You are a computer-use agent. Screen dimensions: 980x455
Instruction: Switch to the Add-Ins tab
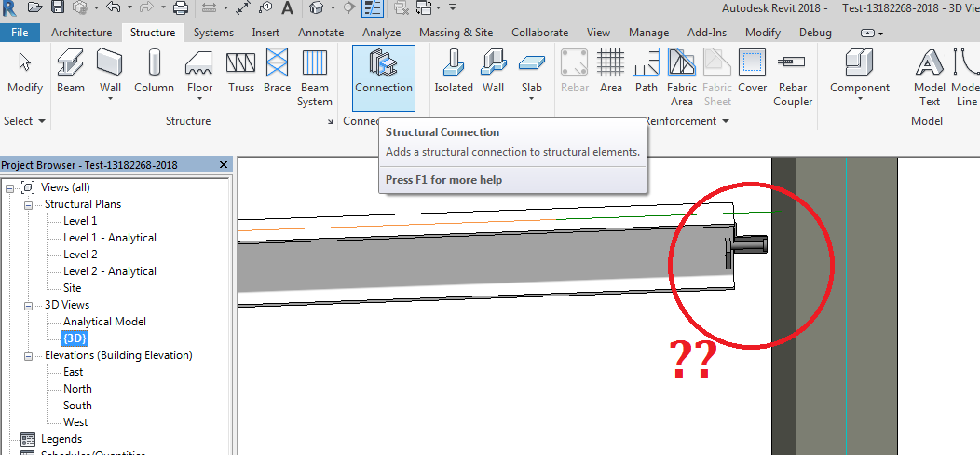(x=707, y=33)
